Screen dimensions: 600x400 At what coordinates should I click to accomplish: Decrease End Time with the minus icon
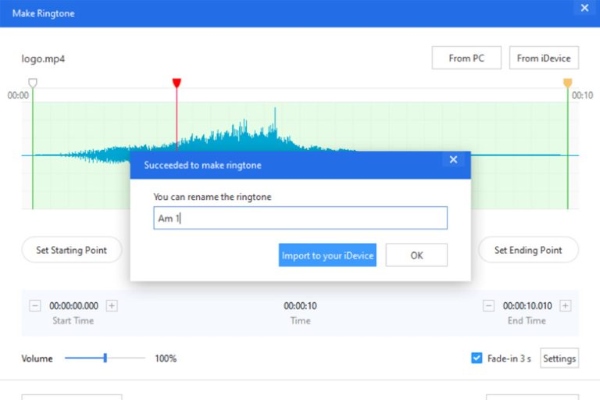(x=488, y=306)
